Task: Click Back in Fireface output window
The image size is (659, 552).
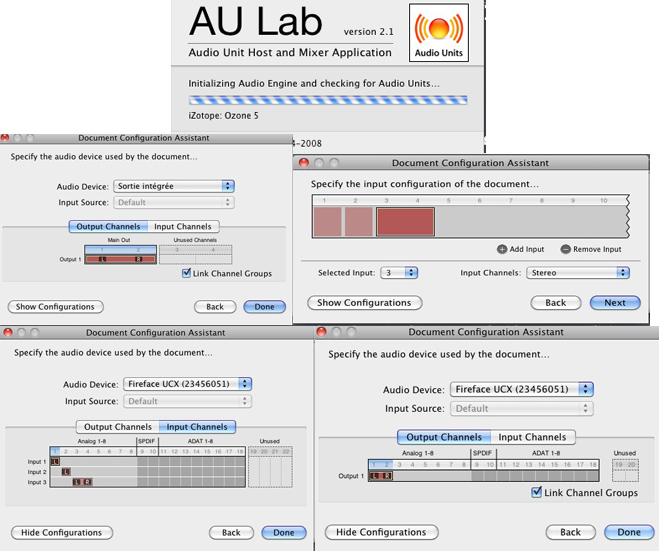Action: pos(570,532)
